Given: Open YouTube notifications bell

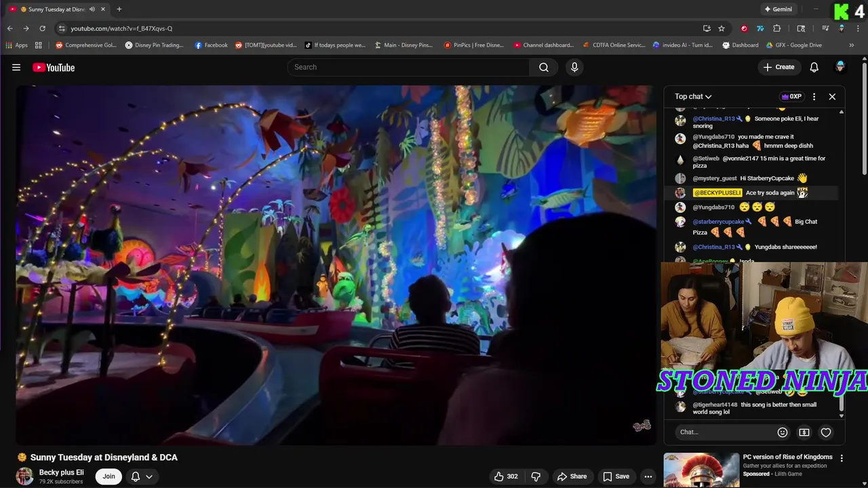Looking at the screenshot, I should (x=814, y=67).
